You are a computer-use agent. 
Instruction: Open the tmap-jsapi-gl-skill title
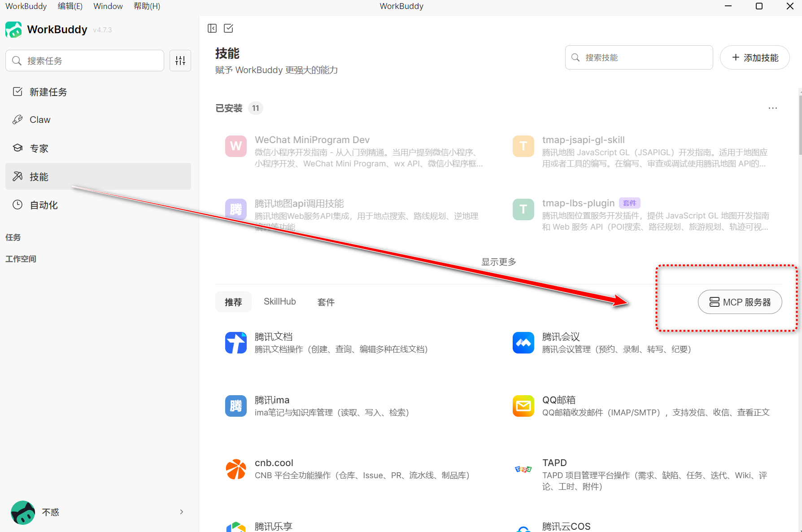point(584,140)
